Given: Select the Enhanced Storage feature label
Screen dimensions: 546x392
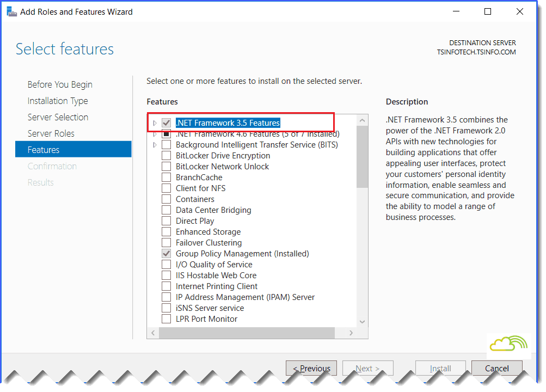Looking at the screenshot, I should (207, 231).
